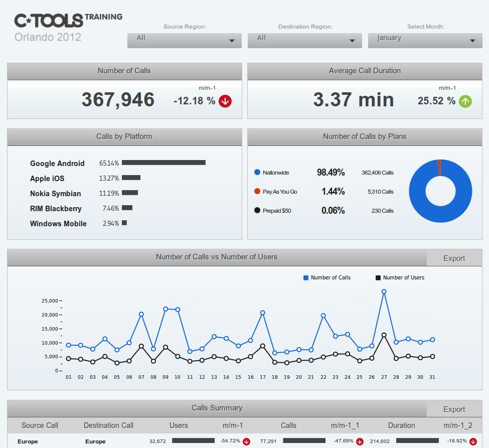Click the blue Nationwide legend dot

click(256, 173)
